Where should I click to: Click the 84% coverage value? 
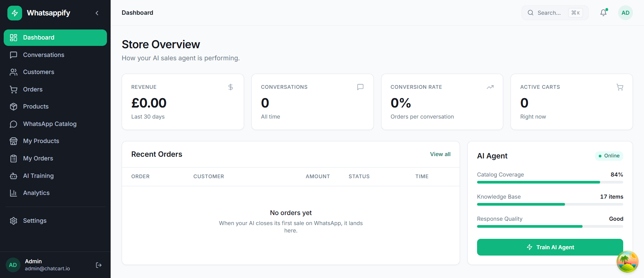click(x=617, y=175)
